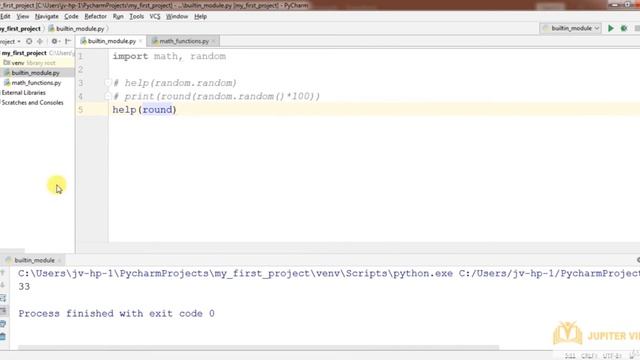The width and height of the screenshot is (640, 360).
Task: Expand Scratches and Consoles node
Action: [32, 102]
